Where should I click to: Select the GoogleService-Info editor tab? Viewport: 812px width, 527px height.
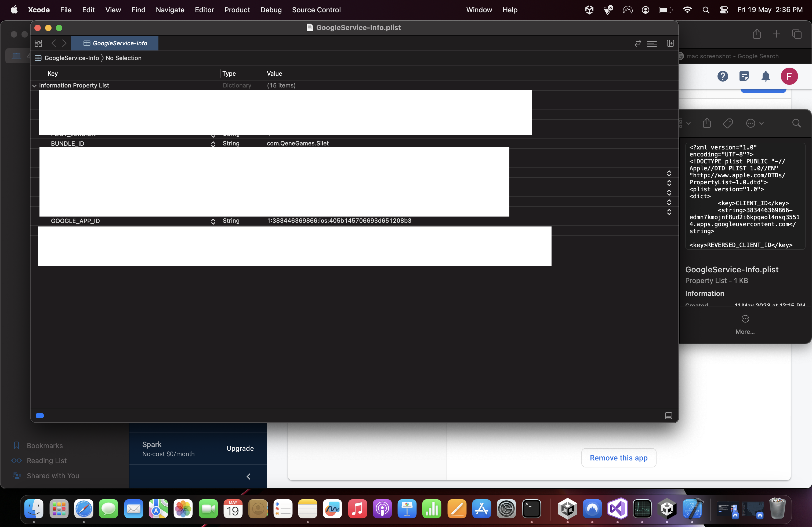[115, 43]
